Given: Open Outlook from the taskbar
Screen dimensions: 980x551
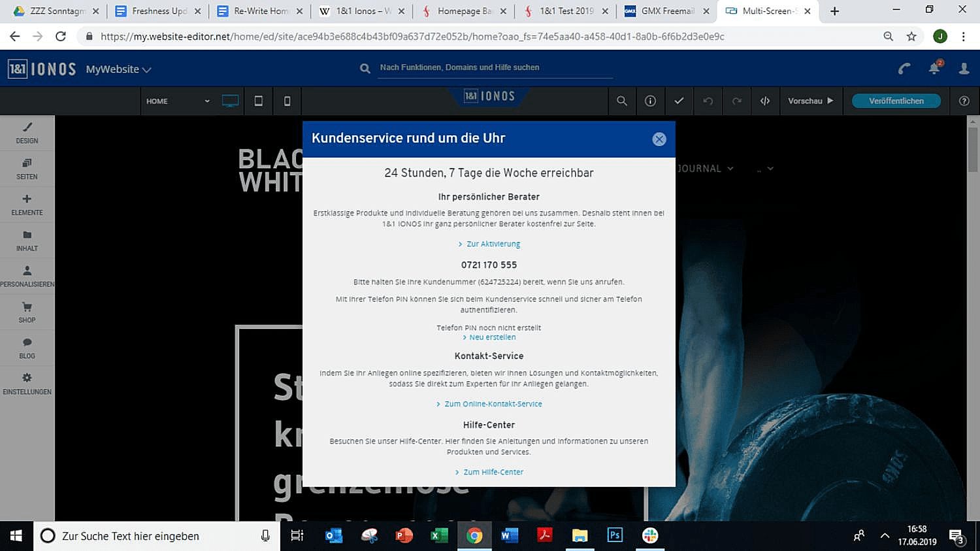Looking at the screenshot, I should click(334, 536).
